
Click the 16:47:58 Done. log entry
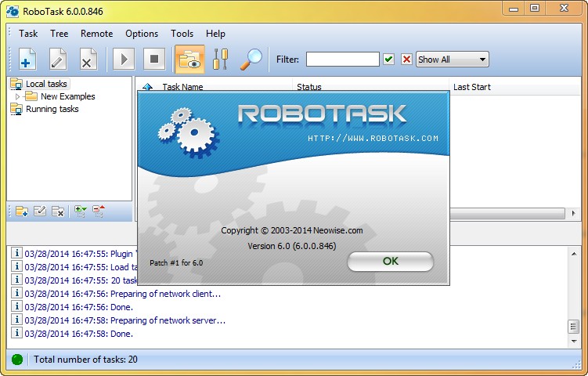pos(79,334)
